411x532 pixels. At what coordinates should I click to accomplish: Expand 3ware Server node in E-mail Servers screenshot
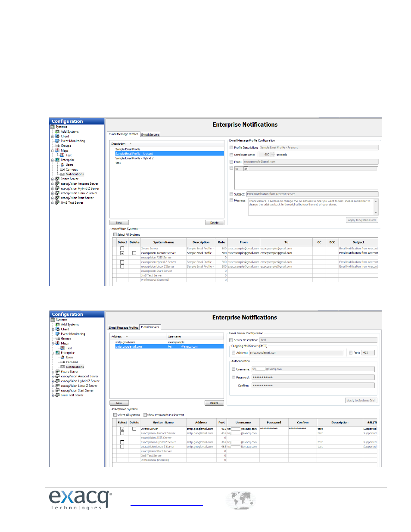coord(53,371)
